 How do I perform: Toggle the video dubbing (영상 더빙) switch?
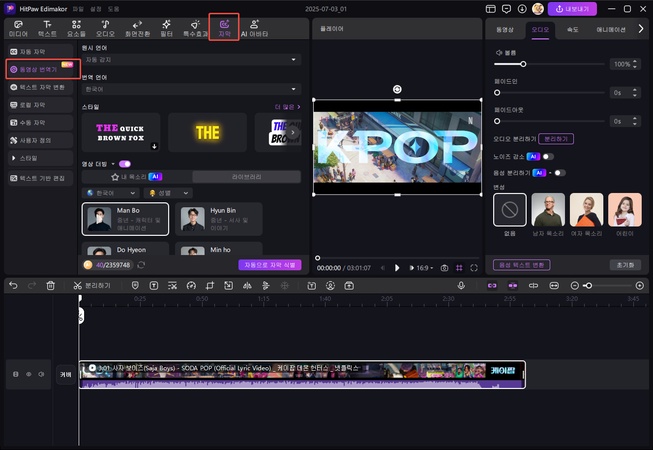point(125,164)
